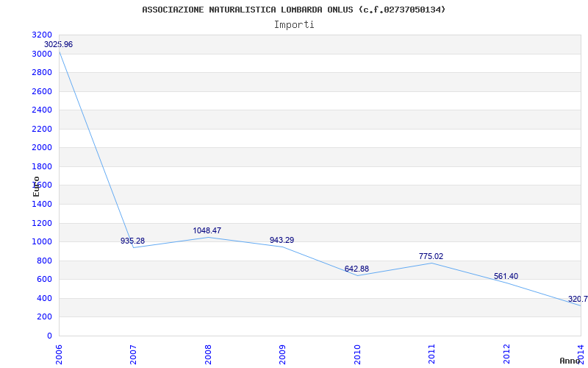This screenshot has height=368, width=588.
Task: Select the 642.88 data label
Action: (x=356, y=269)
